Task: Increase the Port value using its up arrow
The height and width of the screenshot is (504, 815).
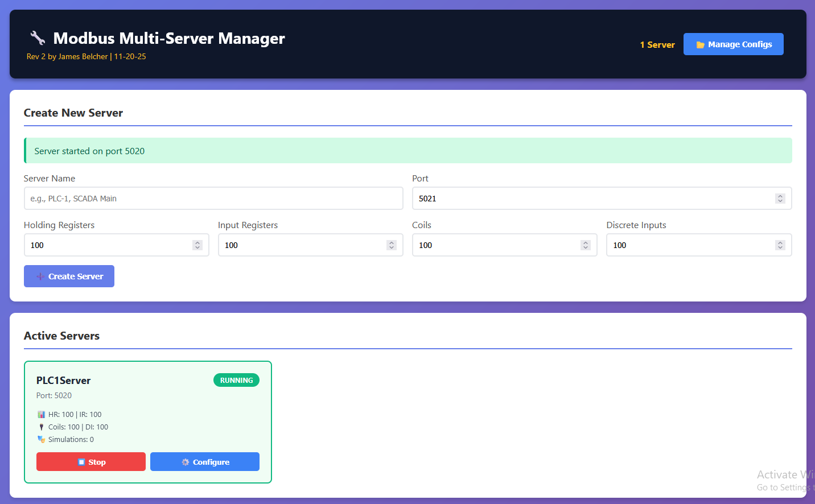Action: pyautogui.click(x=780, y=196)
